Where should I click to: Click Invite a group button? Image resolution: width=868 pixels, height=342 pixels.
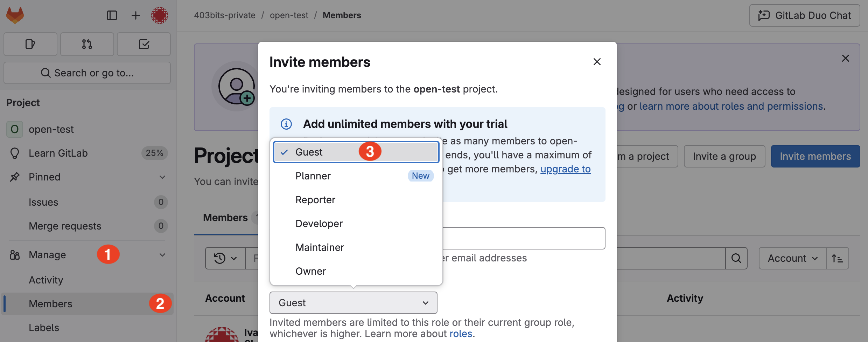[724, 156]
